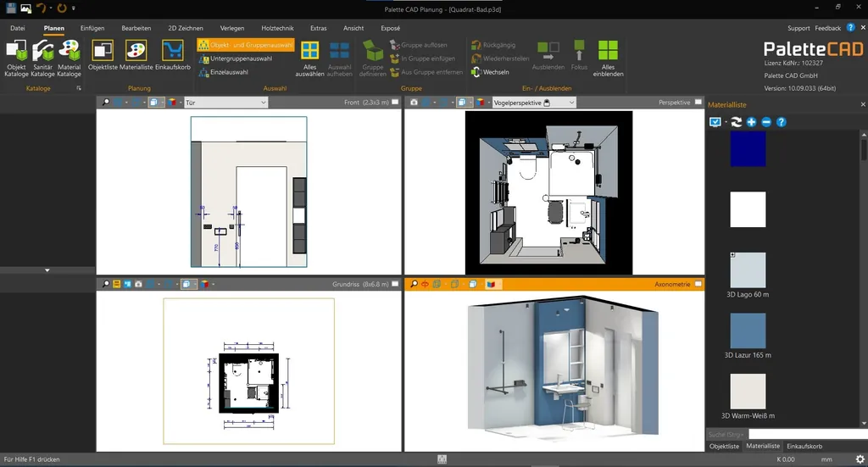Screen dimensions: 868x467
Task: Switch to the Einkaufskorb bottom tab
Action: click(804, 446)
